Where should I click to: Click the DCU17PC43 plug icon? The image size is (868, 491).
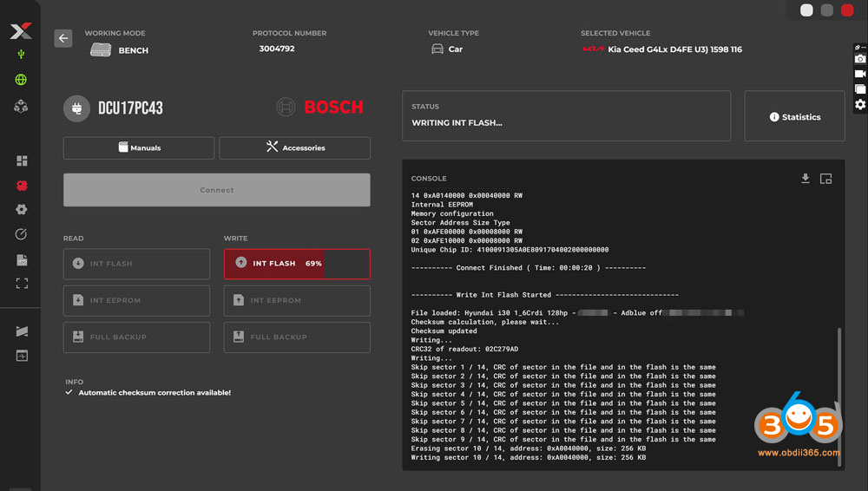tap(77, 108)
